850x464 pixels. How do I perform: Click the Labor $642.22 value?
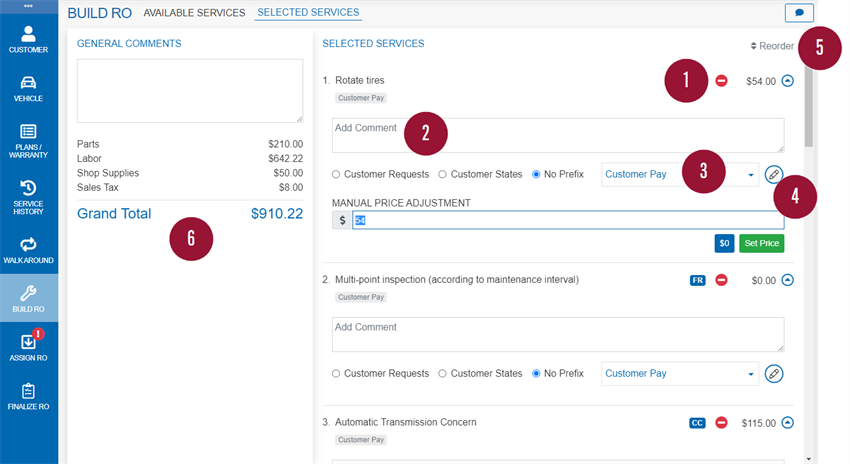pos(285,158)
